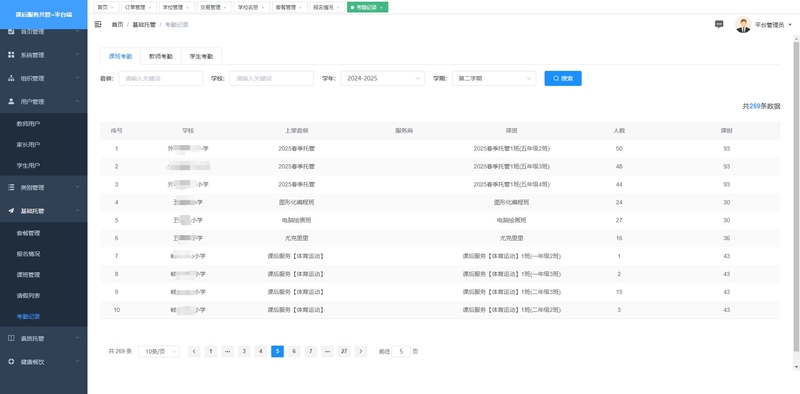
Task: Open 请假列表 in the sidebar
Action: tap(28, 296)
